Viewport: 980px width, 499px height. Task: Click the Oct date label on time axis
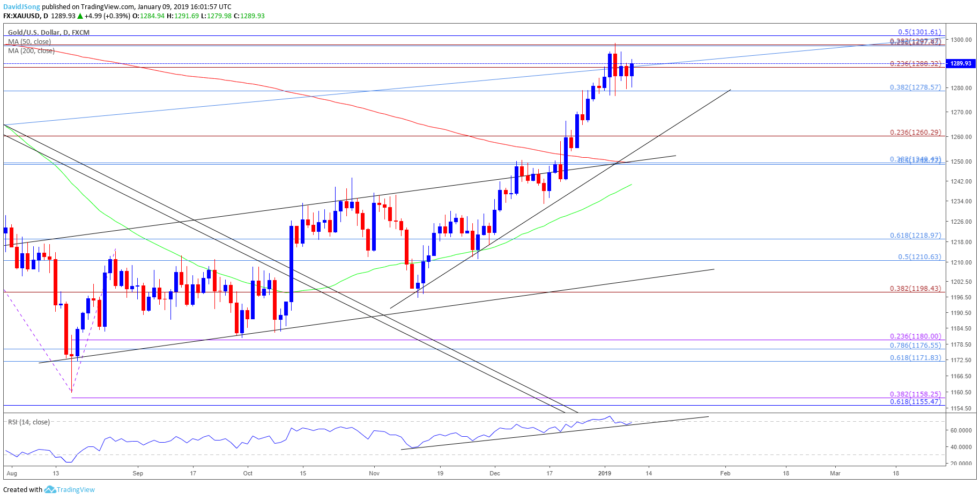248,473
